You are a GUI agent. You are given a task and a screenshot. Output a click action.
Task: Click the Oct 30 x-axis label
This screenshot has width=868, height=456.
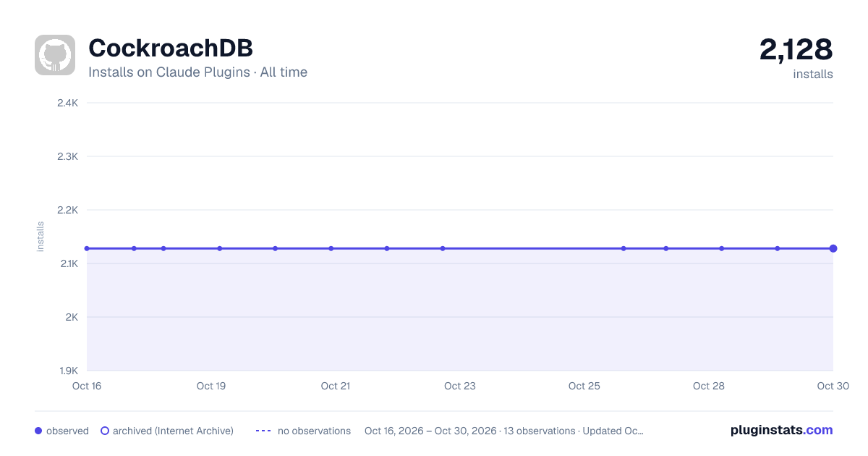(x=833, y=386)
